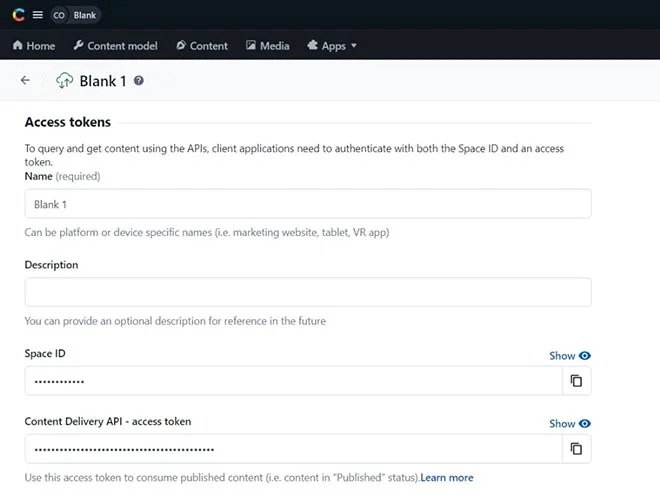
Task: Open the Media tab
Action: click(x=268, y=46)
